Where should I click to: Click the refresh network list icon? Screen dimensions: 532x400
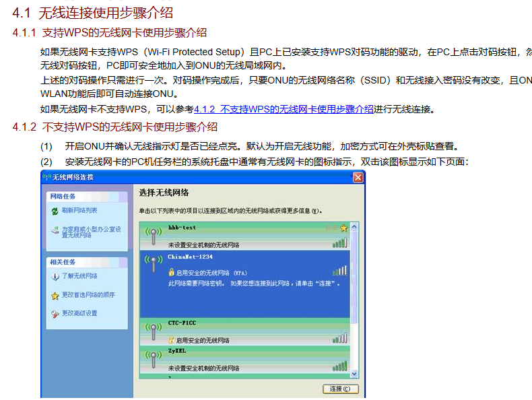point(55,211)
